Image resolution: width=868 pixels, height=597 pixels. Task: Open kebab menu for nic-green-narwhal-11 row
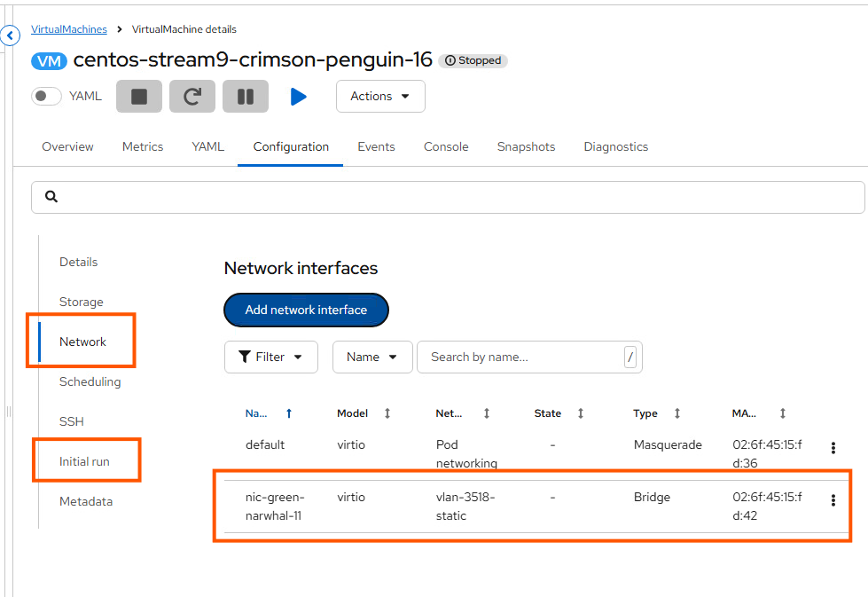[x=833, y=500]
